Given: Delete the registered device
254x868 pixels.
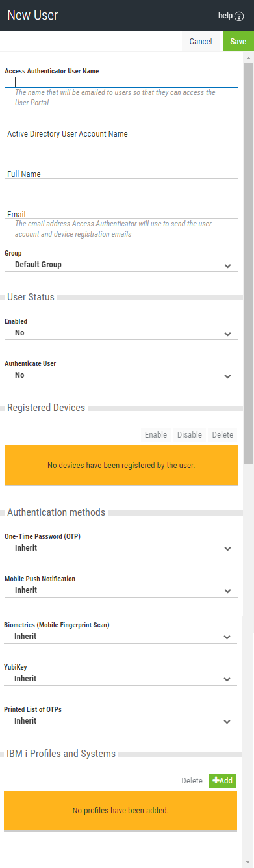Looking at the screenshot, I should coord(223,435).
